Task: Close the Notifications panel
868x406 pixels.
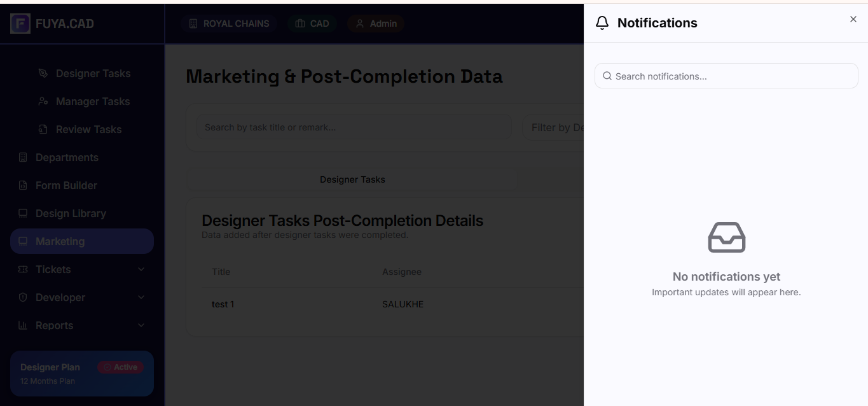Action: point(853,20)
